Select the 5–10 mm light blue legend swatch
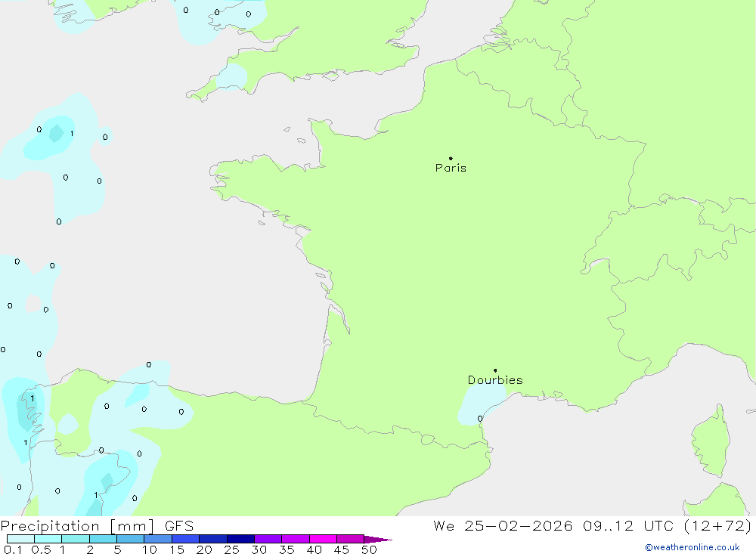This screenshot has width=756, height=554. pyautogui.click(x=131, y=539)
